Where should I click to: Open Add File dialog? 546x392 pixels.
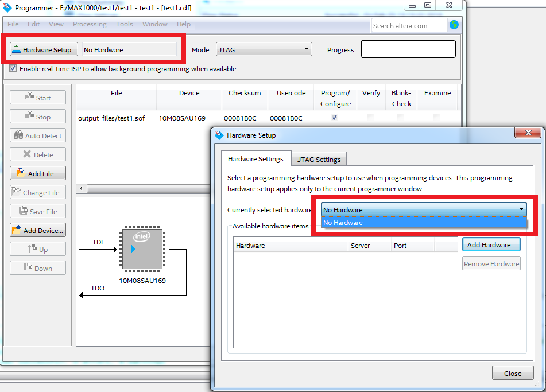click(38, 173)
